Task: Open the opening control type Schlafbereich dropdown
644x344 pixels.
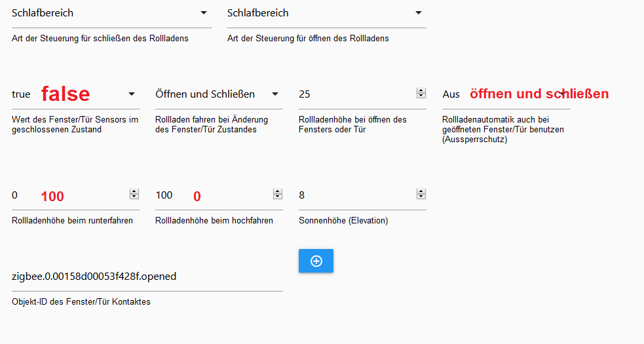Action: pos(326,13)
